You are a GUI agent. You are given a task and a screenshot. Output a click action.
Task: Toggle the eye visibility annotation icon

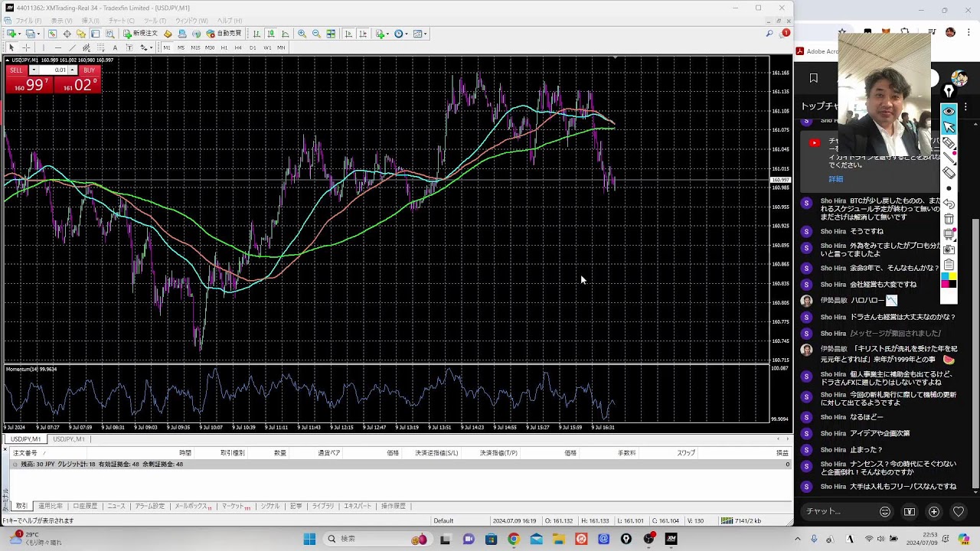[949, 111]
